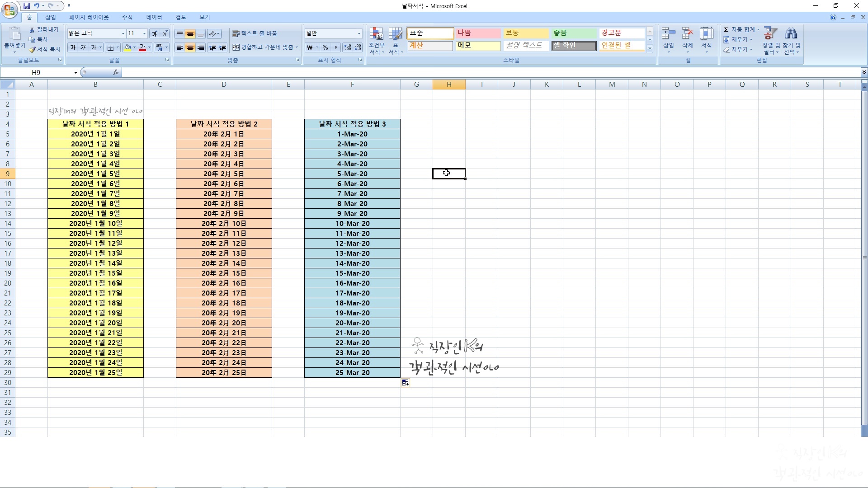This screenshot has height=488, width=868.
Task: Open the 데이터 (Data) tab
Action: click(154, 17)
